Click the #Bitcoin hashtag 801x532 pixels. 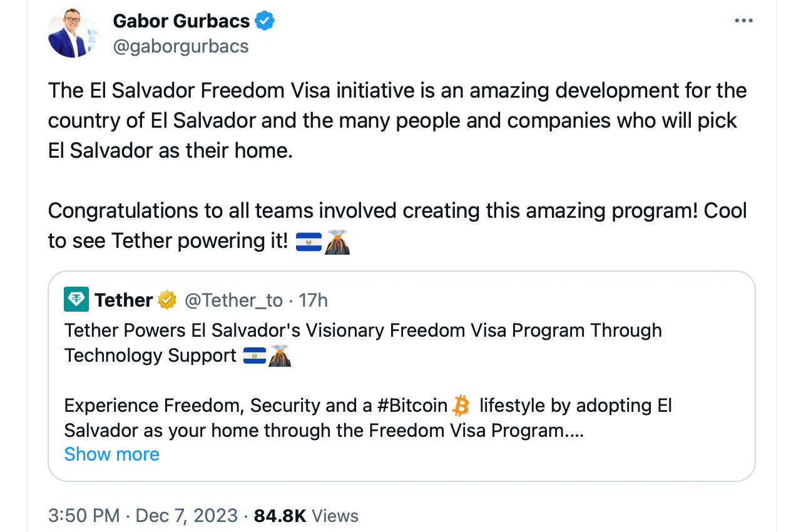pos(412,406)
